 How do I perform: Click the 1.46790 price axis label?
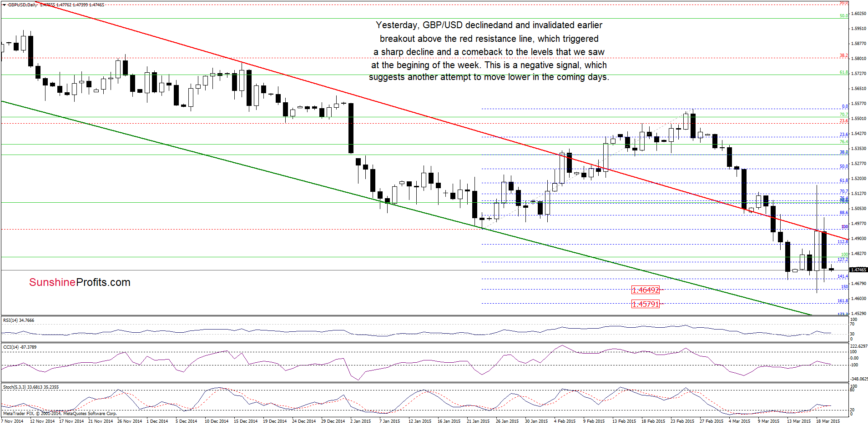tap(858, 284)
